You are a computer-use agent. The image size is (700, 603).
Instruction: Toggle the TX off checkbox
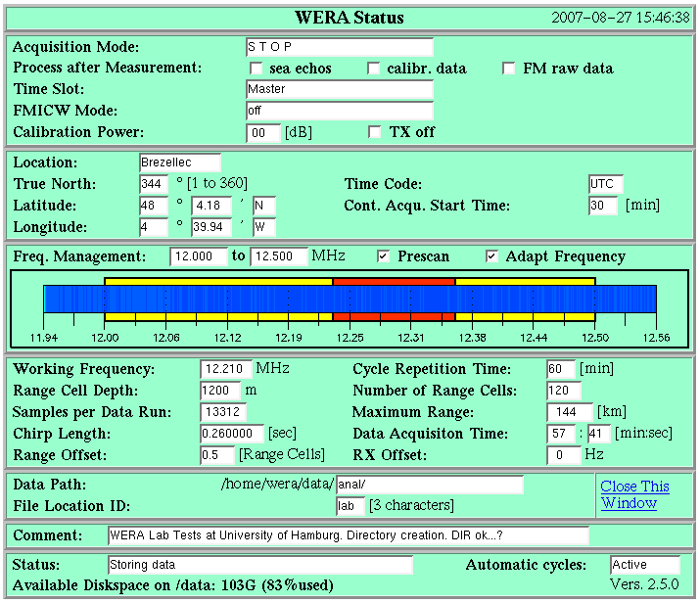(375, 132)
